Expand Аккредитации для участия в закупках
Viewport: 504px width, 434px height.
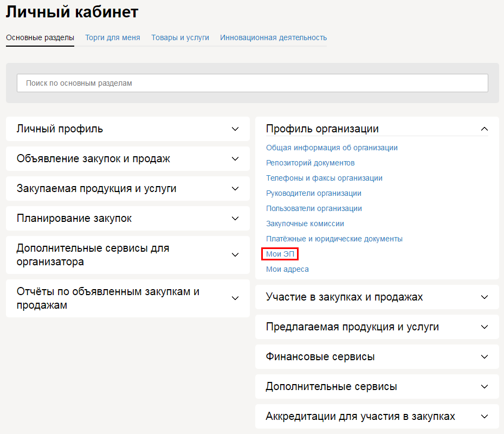click(x=377, y=417)
